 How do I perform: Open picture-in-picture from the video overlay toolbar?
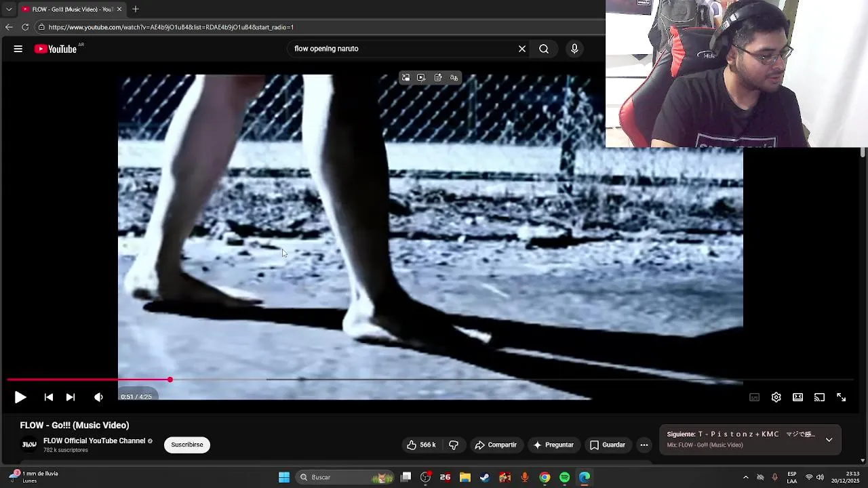click(406, 78)
